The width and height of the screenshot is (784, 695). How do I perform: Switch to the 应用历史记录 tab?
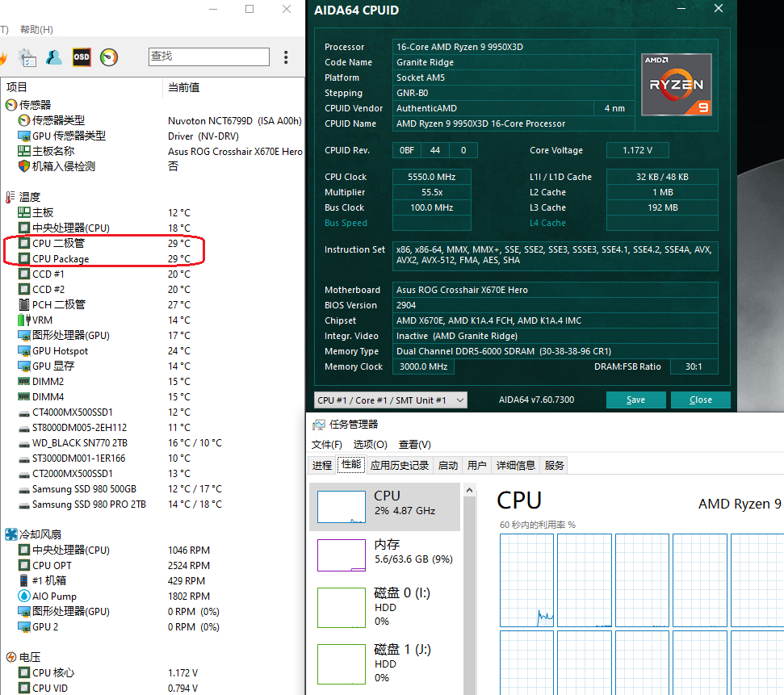[x=400, y=466]
